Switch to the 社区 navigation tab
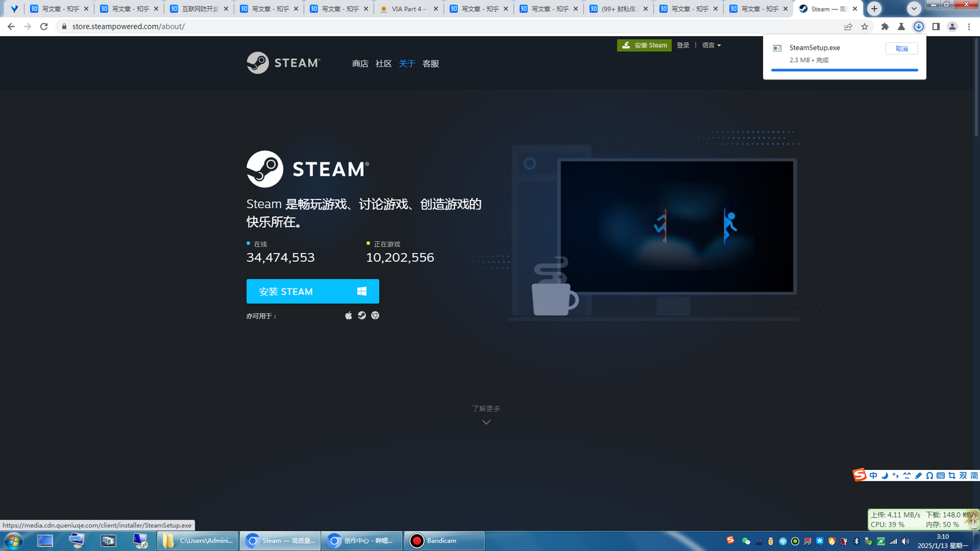Screen dimensions: 980x551 (x=385, y=63)
